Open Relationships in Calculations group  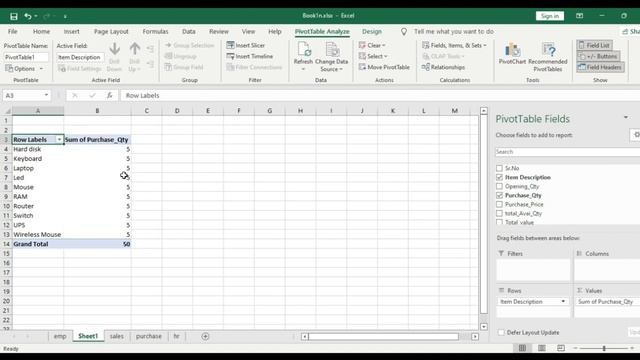[x=443, y=67]
